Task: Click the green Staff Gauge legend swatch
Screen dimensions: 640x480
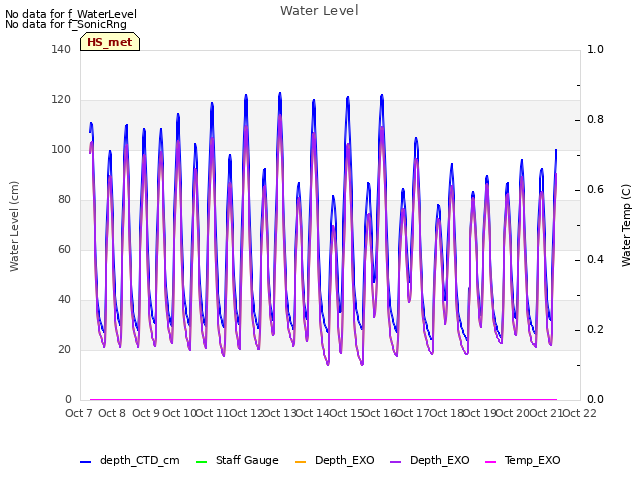Action: click(201, 462)
